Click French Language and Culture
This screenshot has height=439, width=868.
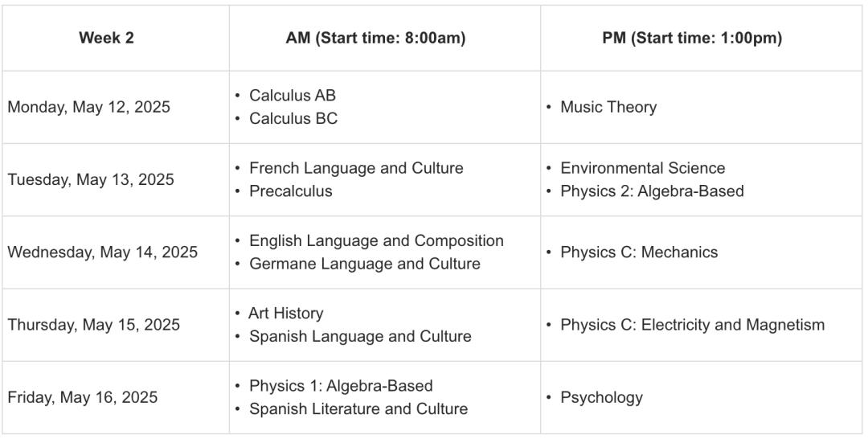tap(356, 168)
